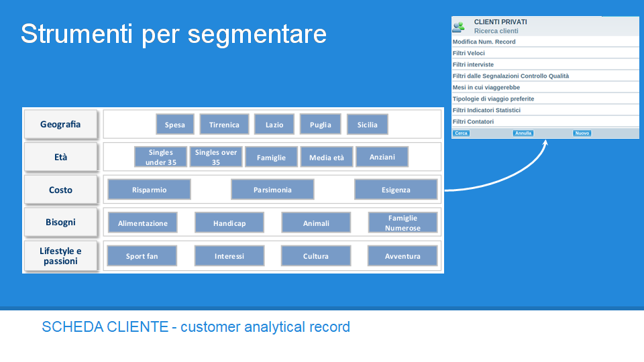Click the Cerca button
This screenshot has height=362, width=644.
(461, 133)
